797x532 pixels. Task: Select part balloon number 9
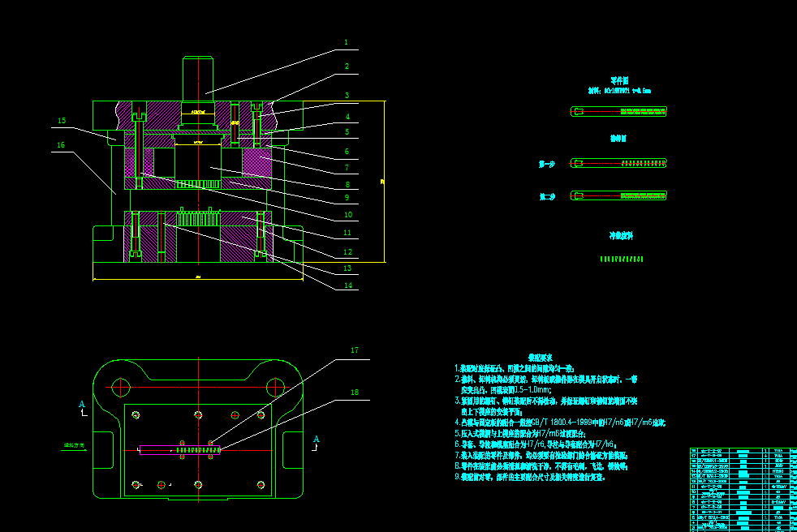[347, 198]
